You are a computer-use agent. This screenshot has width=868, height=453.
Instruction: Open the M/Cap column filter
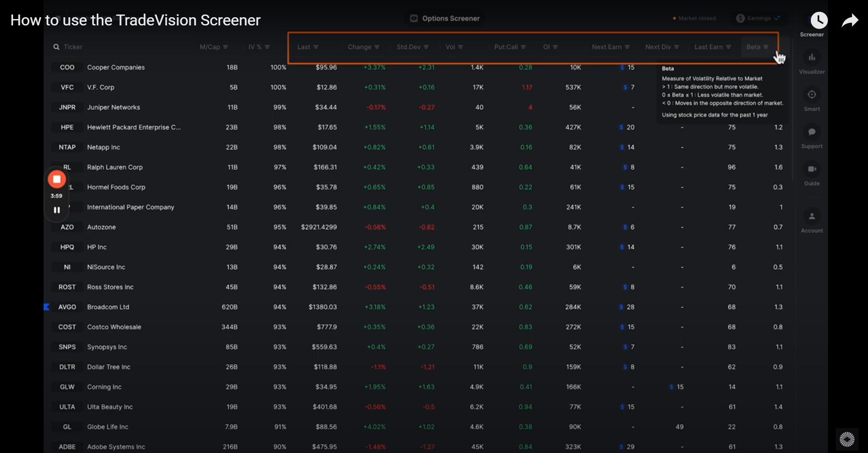(226, 47)
